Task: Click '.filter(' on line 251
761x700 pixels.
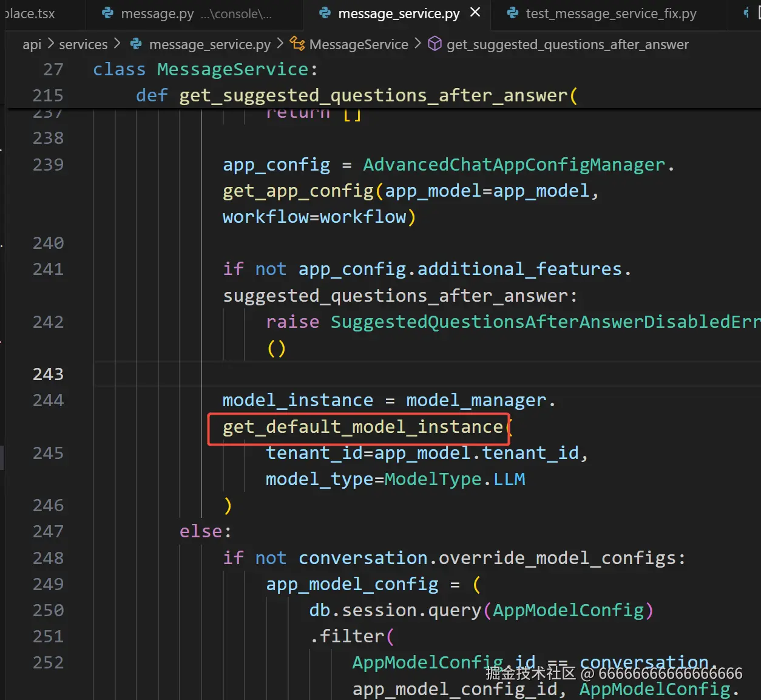Action: coord(352,636)
